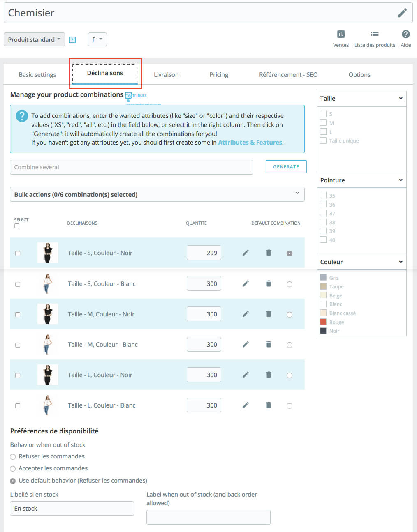Edit the Taille S Couleur Noir combination

tap(246, 253)
